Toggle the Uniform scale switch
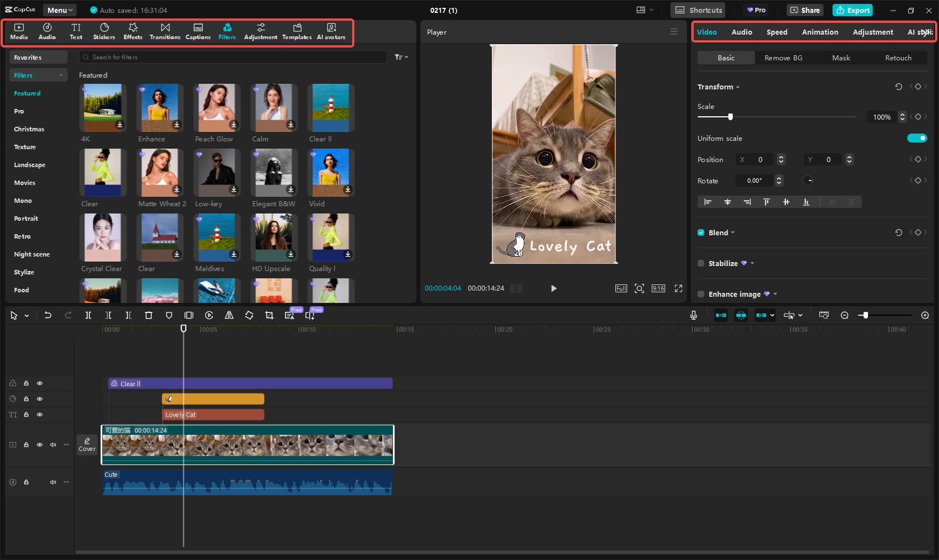 917,138
